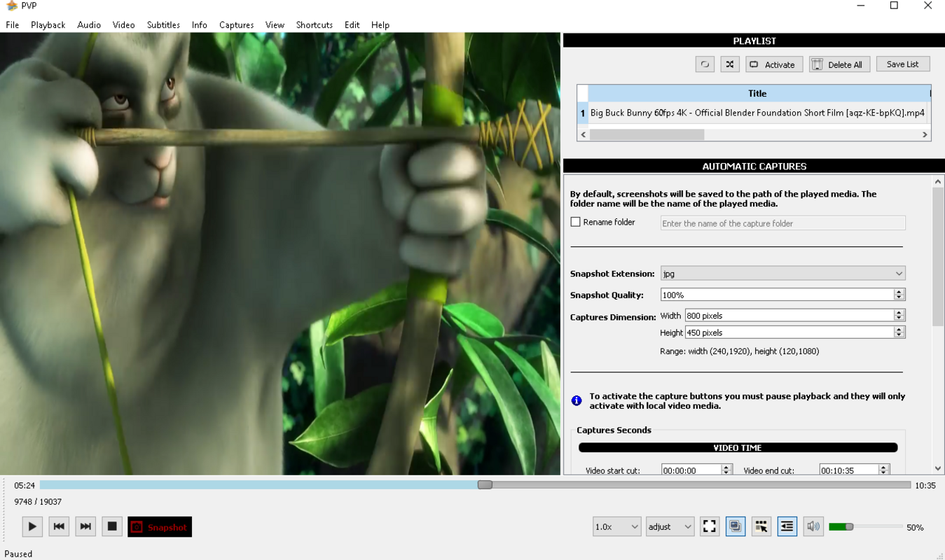Open the Edit menu
The image size is (945, 560).
click(352, 24)
